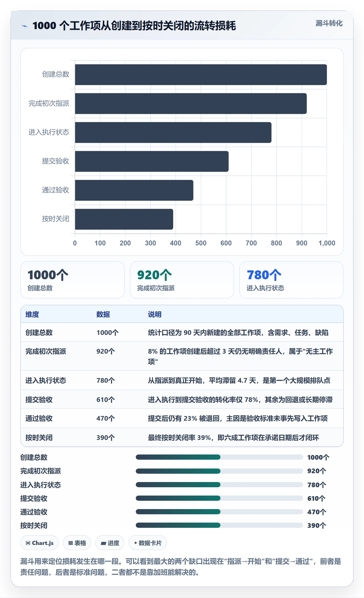Select the 通过验收 chart bar
Screen dimensions: 364x598
tap(134, 190)
